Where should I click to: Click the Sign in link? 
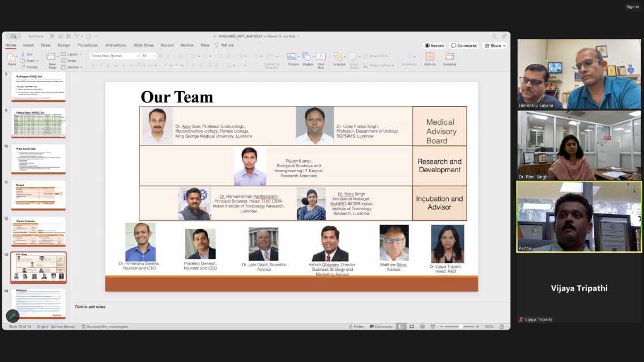(x=632, y=7)
